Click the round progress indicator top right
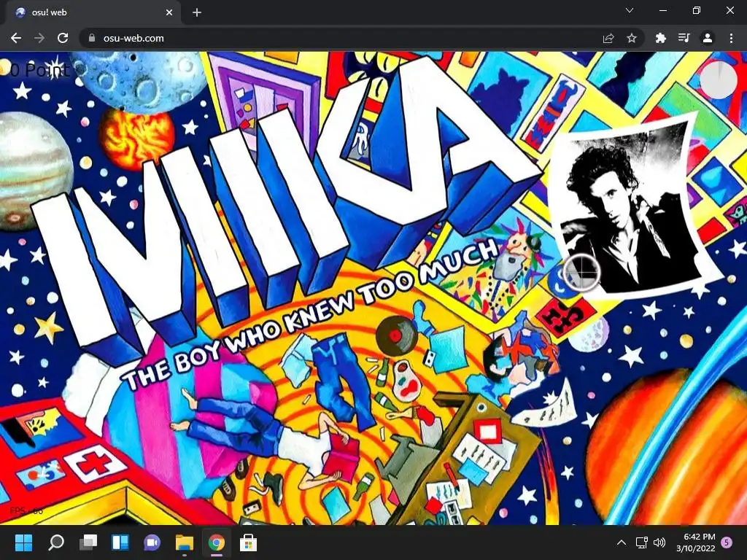The height and width of the screenshot is (560, 747). tap(719, 80)
